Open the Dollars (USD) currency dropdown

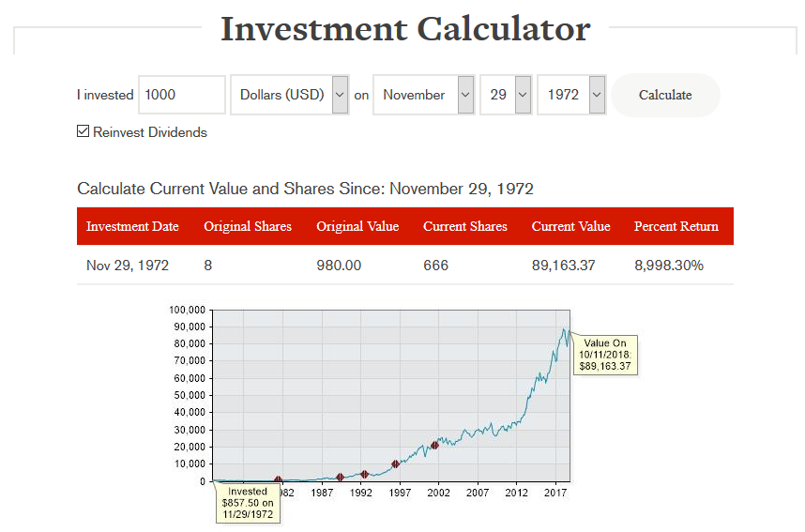point(289,95)
